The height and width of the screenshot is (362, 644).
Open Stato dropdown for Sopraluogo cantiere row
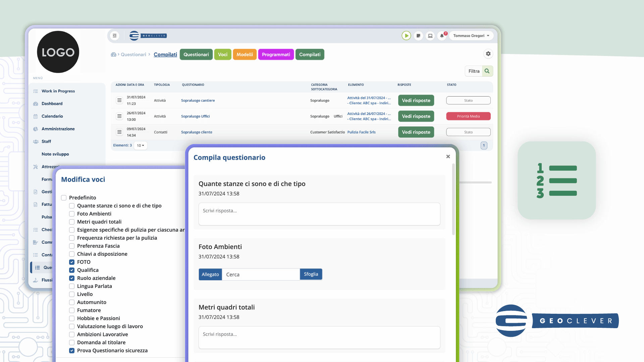pyautogui.click(x=468, y=100)
